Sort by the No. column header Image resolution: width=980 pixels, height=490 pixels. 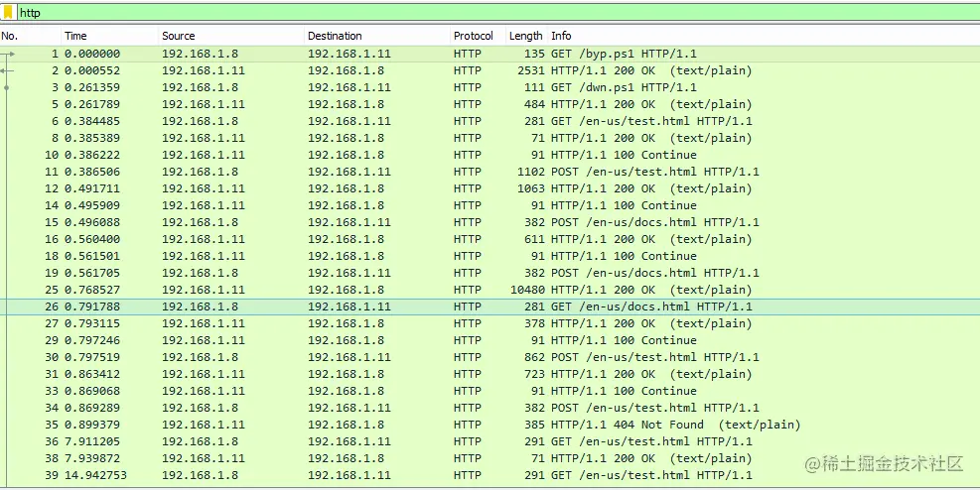30,36
